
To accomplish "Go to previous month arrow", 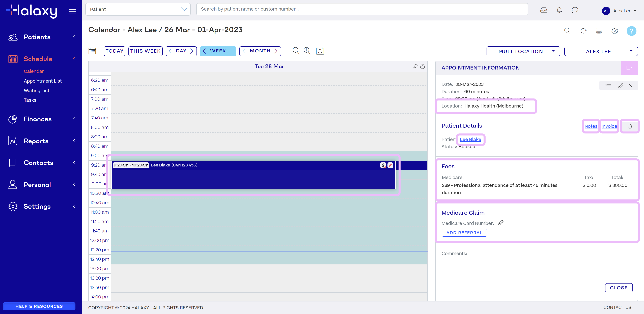I will 244,51.
